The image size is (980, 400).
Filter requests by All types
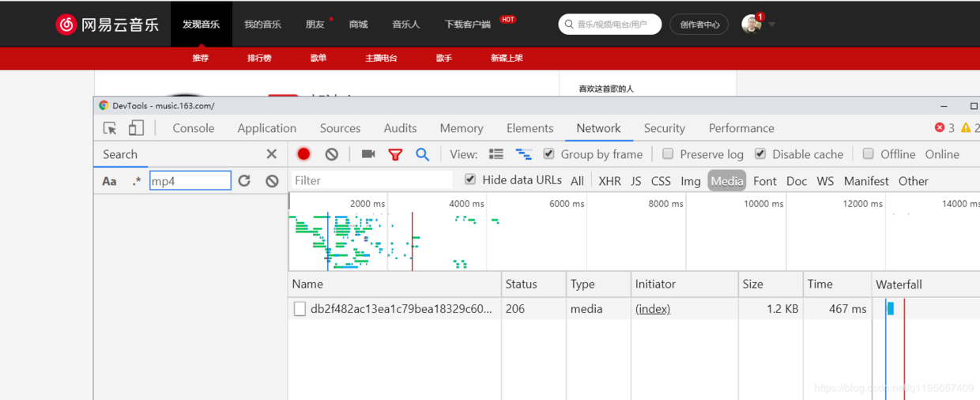pos(578,181)
